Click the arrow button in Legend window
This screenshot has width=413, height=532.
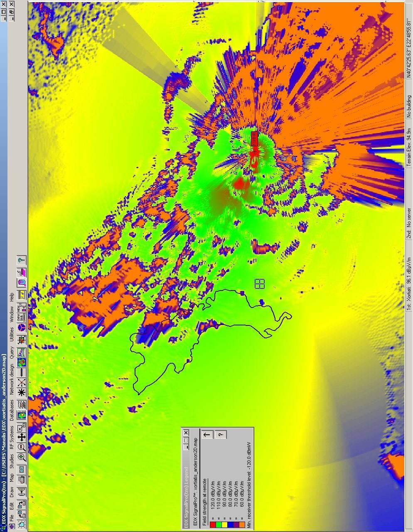click(x=207, y=435)
